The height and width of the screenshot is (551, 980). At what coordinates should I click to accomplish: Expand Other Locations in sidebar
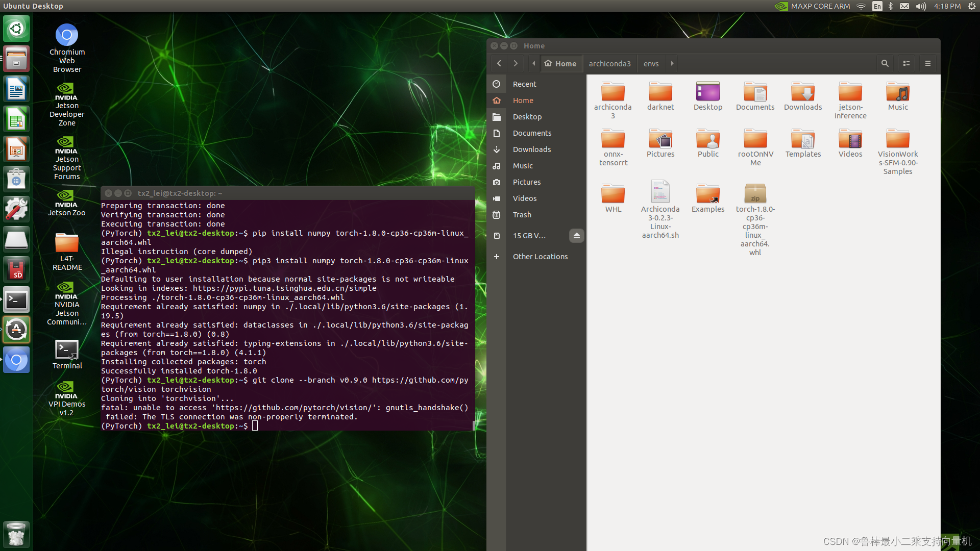[540, 256]
